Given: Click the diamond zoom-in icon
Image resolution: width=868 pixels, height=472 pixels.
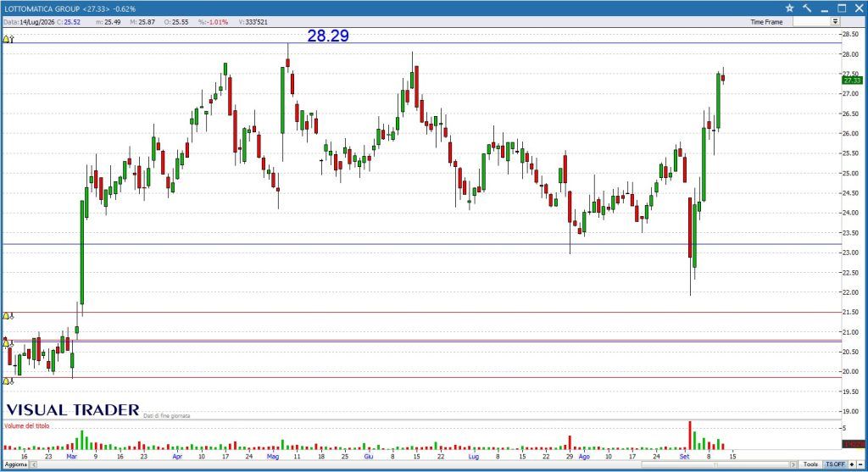Looking at the screenshot, I should tap(852, 464).
